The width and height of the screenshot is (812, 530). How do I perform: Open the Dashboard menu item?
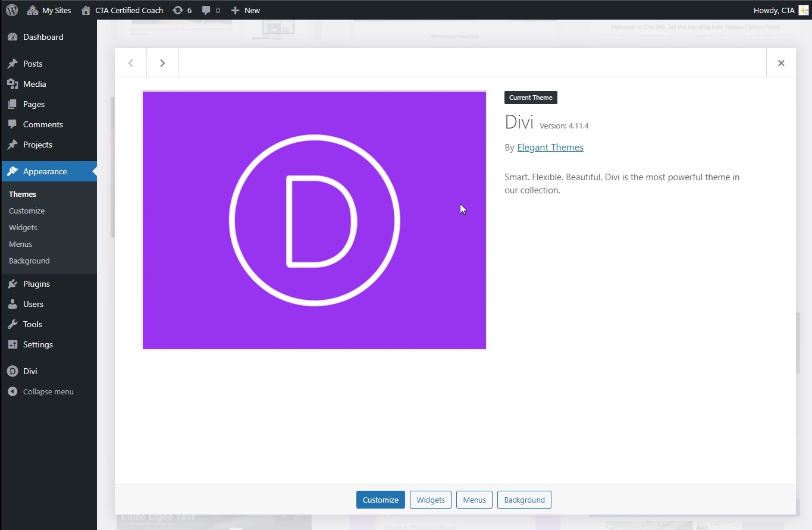coord(43,37)
